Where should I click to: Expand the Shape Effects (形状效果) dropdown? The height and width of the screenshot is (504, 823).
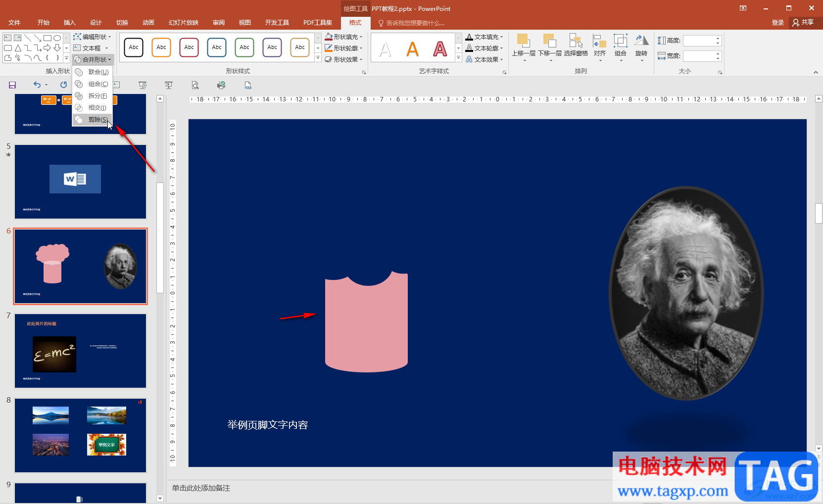[x=344, y=59]
